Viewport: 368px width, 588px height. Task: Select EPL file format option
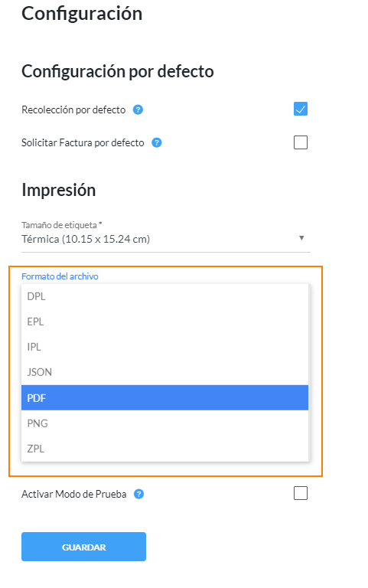[x=165, y=322]
